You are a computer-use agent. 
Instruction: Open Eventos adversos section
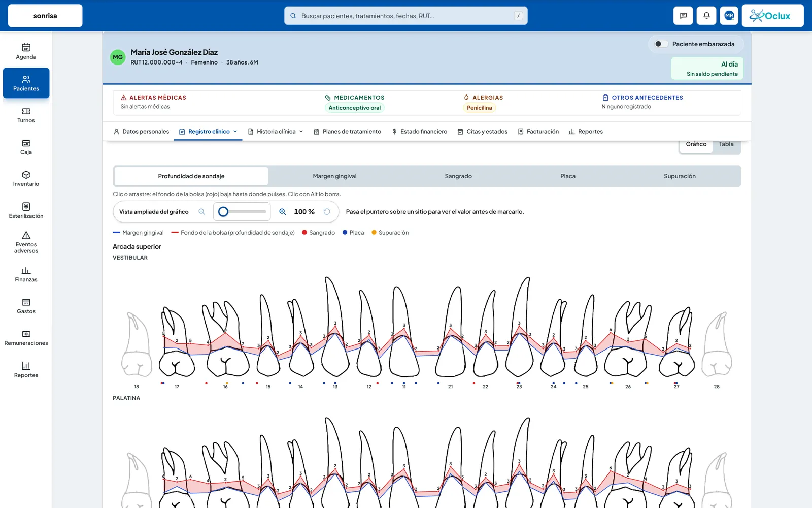26,242
